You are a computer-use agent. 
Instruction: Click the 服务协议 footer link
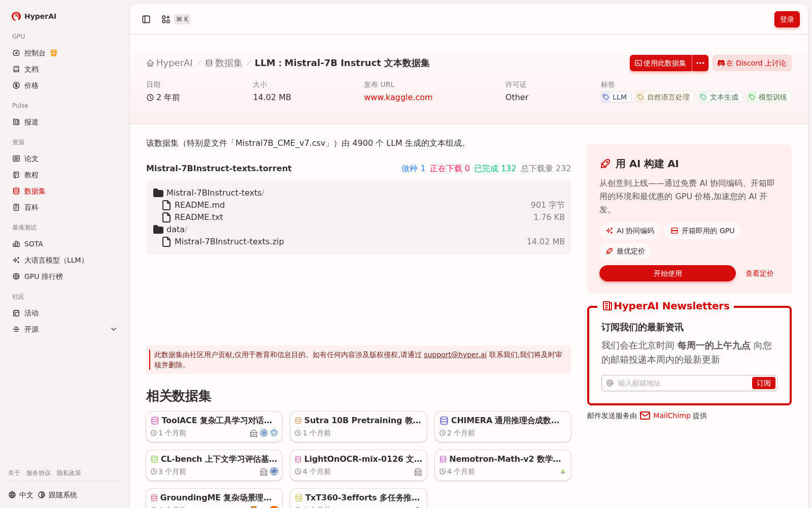pyautogui.click(x=39, y=473)
